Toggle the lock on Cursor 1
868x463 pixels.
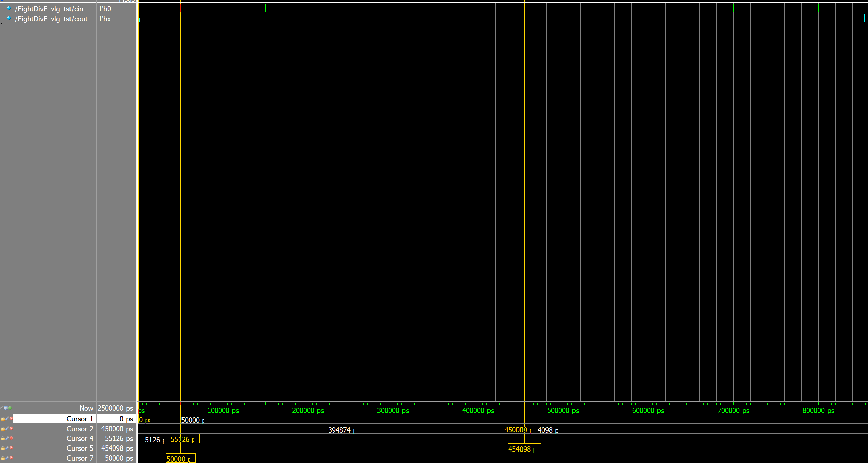click(x=3, y=419)
